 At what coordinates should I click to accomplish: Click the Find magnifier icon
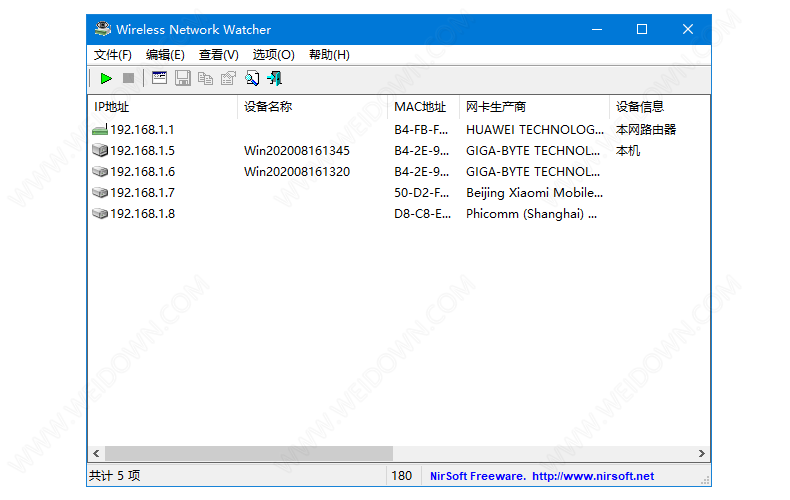pyautogui.click(x=252, y=78)
